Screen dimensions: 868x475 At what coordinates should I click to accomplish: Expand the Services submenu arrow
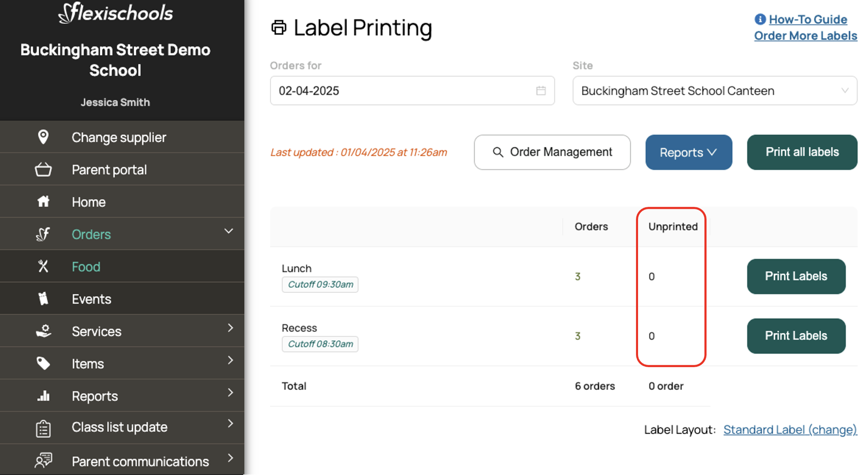point(230,328)
